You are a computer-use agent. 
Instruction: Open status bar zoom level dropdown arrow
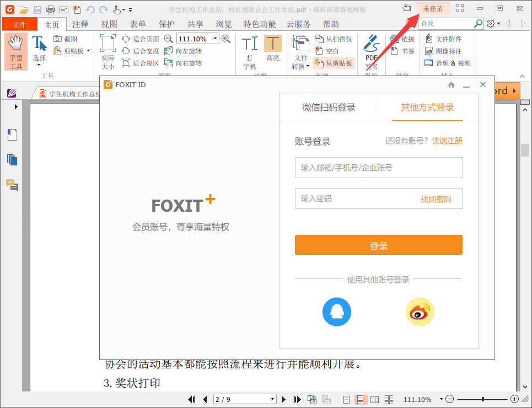pyautogui.click(x=440, y=399)
